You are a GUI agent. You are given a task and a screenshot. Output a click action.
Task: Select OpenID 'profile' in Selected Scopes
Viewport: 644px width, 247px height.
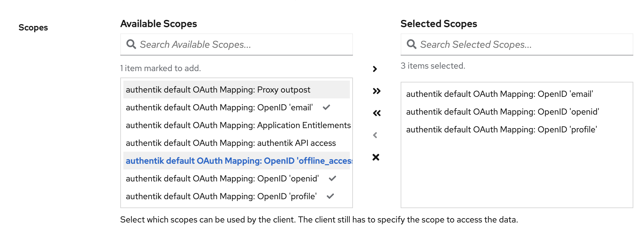pos(517,129)
